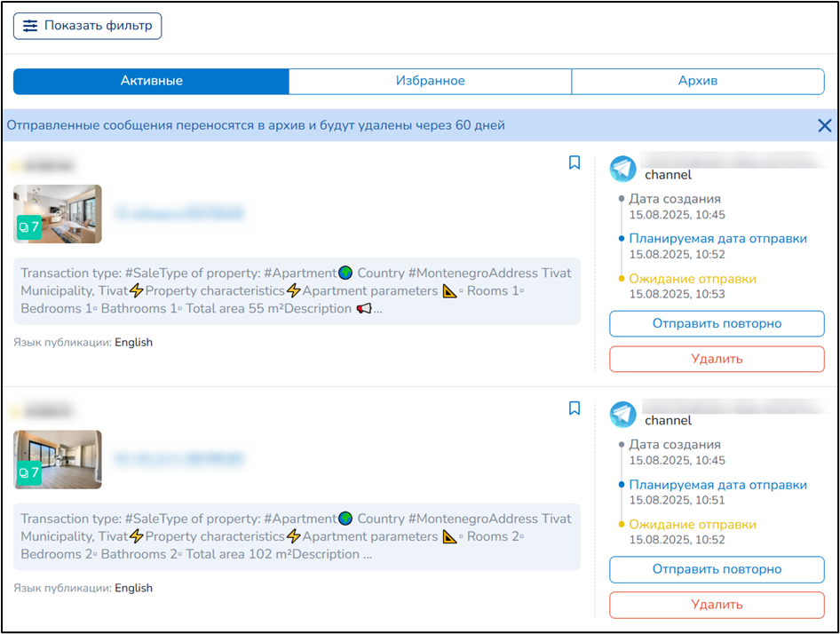Switch to the Избранное tab
Image resolution: width=840 pixels, height=634 pixels.
pos(430,81)
